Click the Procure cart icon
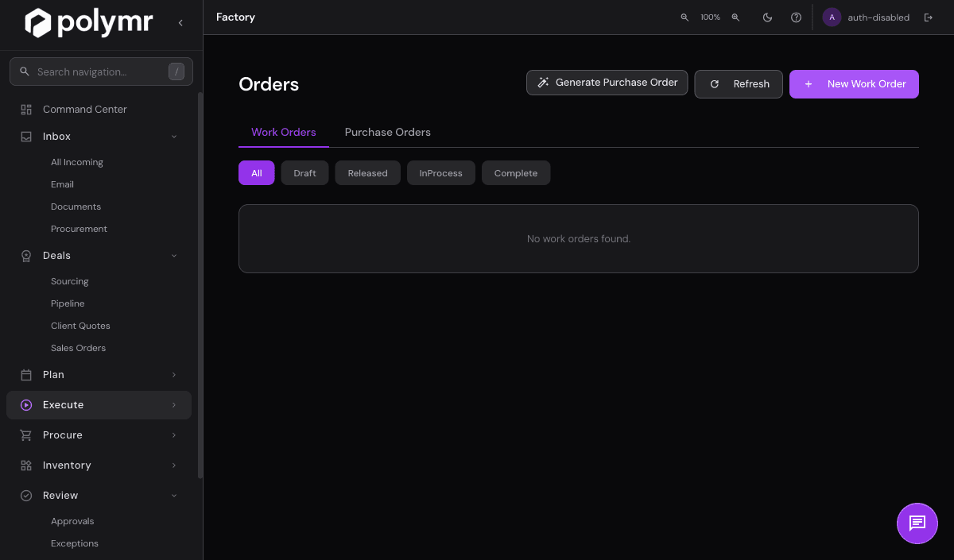The image size is (954, 560). pyautogui.click(x=26, y=435)
